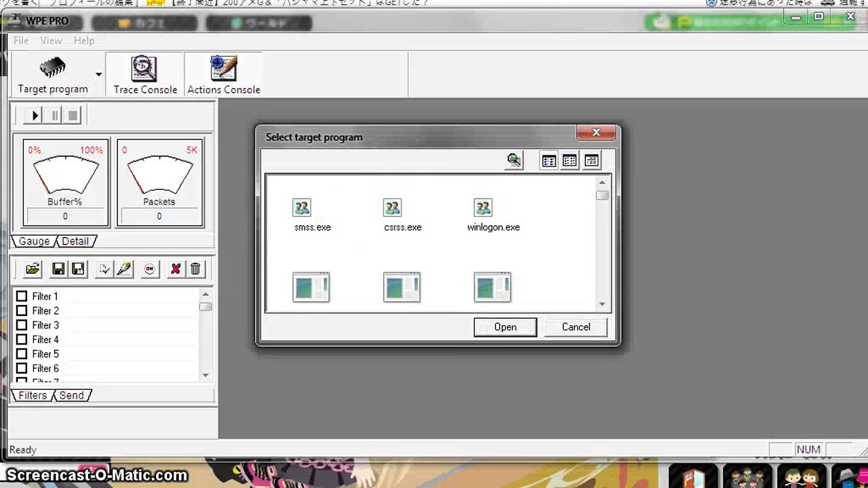Click the Buffer% gauge dial
This screenshot has width=868, height=488.
[65, 174]
